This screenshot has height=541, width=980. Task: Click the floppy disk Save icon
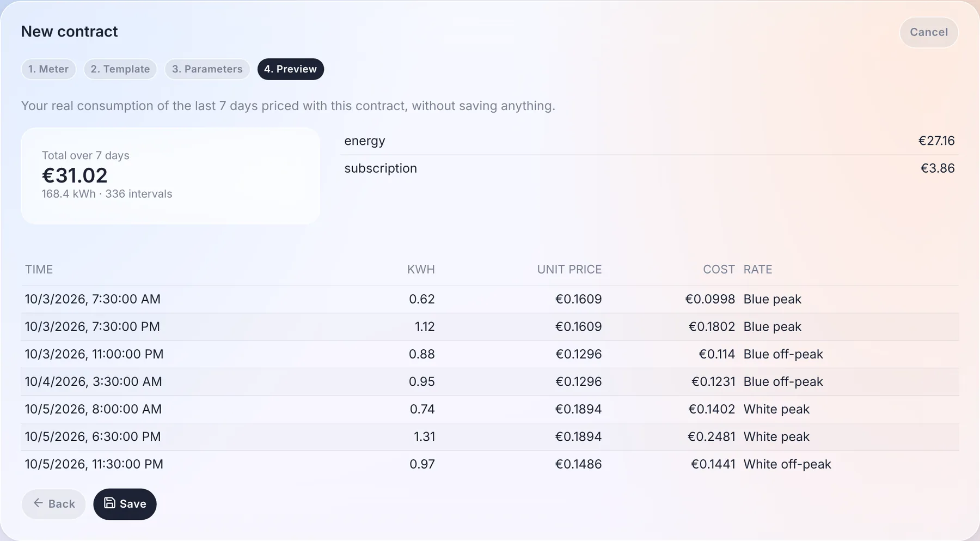109,503
